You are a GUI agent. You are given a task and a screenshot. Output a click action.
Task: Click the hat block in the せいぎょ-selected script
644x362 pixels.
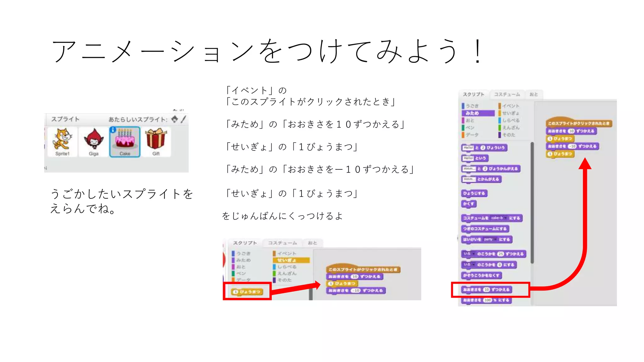click(x=363, y=268)
